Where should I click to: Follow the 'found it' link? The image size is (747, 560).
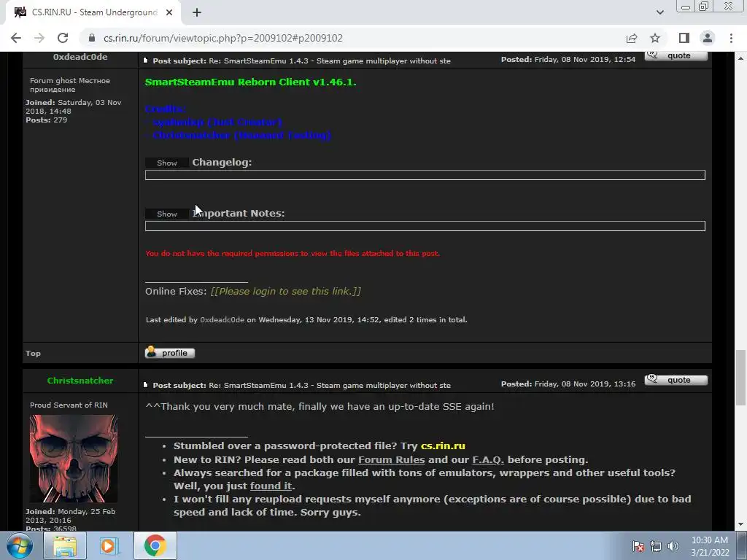pyautogui.click(x=271, y=486)
